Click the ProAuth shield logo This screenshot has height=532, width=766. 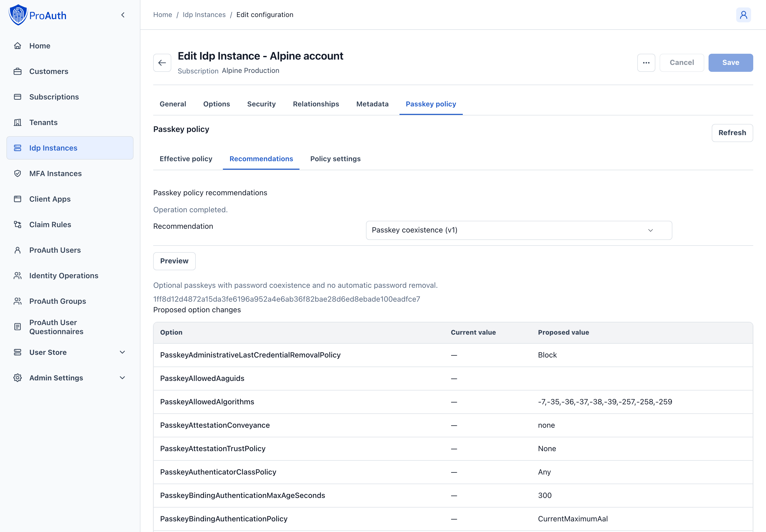coord(18,15)
